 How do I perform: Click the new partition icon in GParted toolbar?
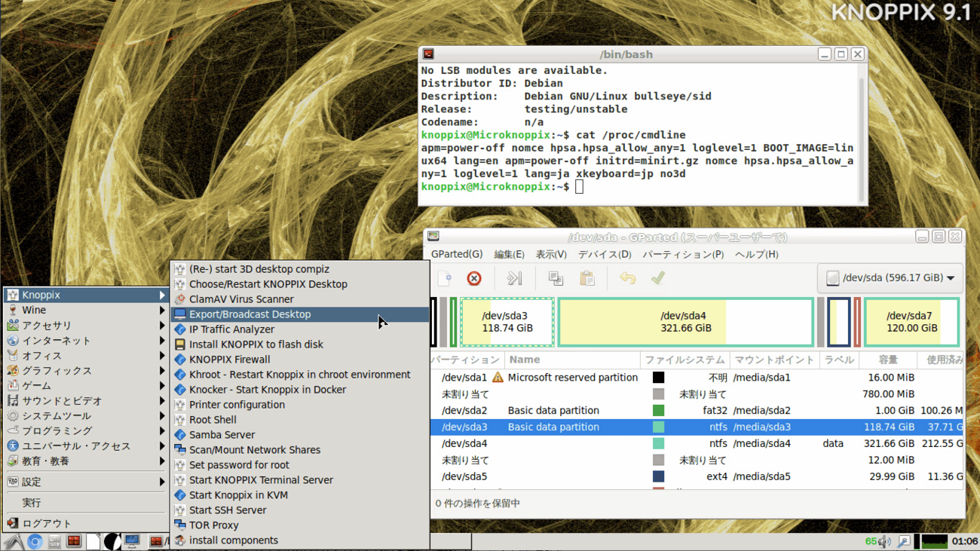[444, 278]
